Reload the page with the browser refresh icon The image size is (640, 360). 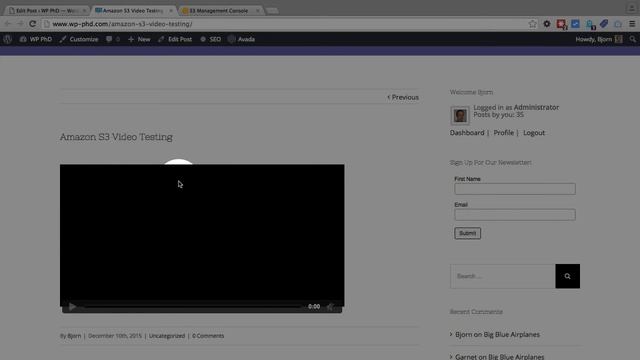point(33,24)
